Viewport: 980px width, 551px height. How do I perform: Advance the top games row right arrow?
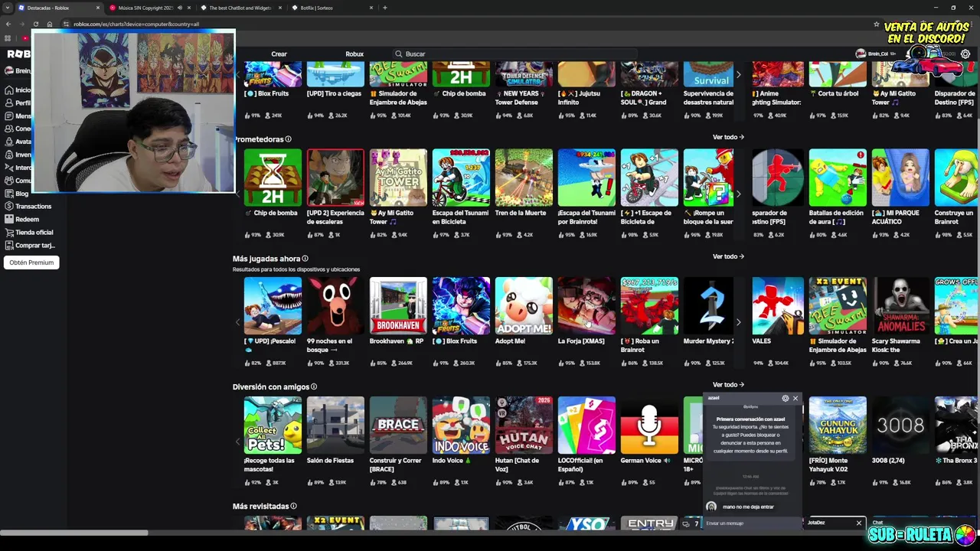click(x=738, y=75)
